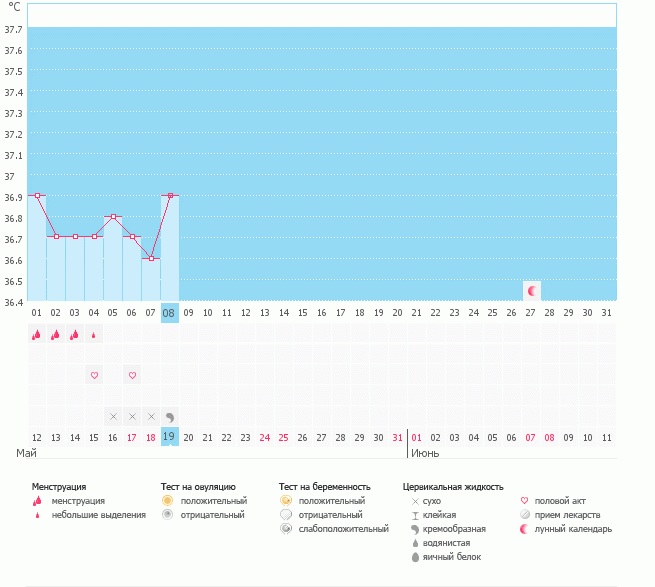The width and height of the screenshot is (655, 587).
Task: Select the 36.6 temperature point on day 07
Action: (151, 258)
